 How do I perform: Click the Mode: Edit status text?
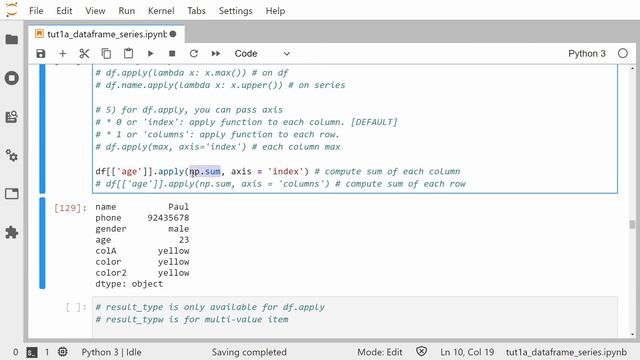coord(380,352)
